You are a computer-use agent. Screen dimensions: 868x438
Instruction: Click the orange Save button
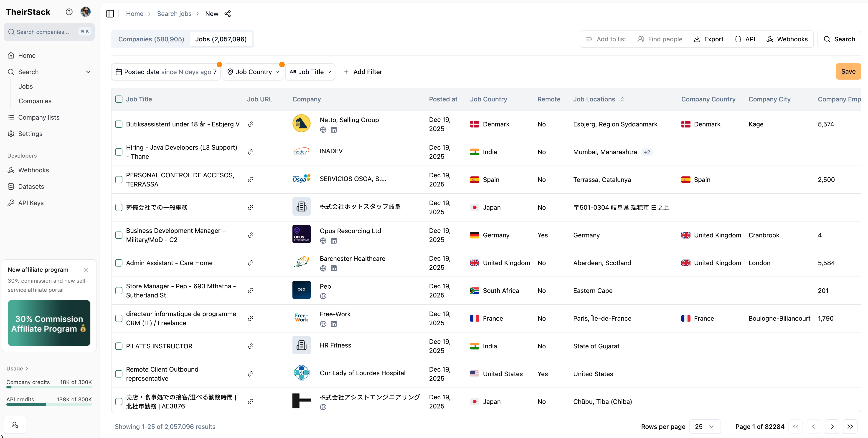point(848,72)
